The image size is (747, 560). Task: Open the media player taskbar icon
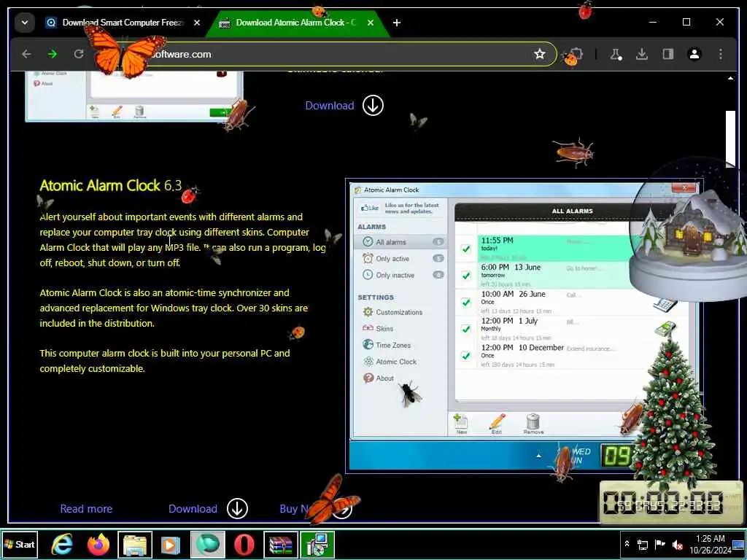(x=171, y=544)
